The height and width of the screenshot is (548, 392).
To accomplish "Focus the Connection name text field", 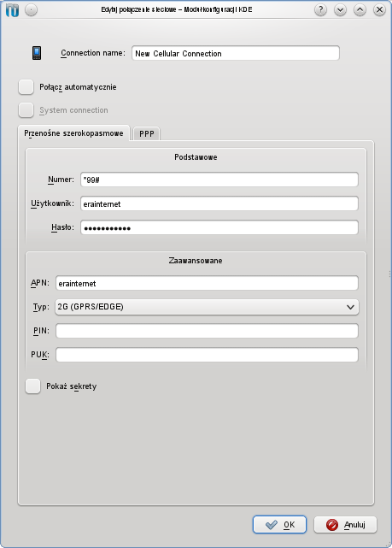I will coord(236,53).
